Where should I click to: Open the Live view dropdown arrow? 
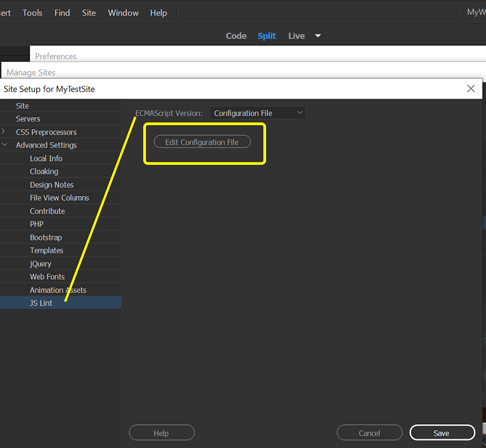tap(318, 36)
